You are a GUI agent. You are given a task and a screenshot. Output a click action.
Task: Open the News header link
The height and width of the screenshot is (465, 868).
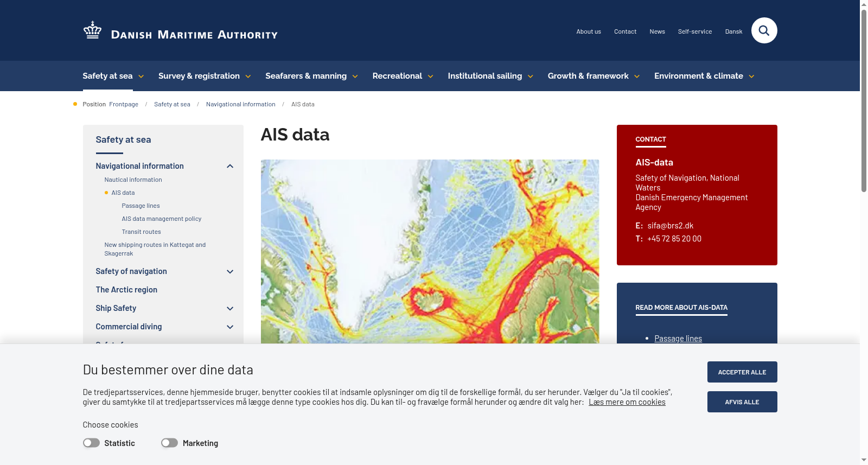[x=657, y=31]
